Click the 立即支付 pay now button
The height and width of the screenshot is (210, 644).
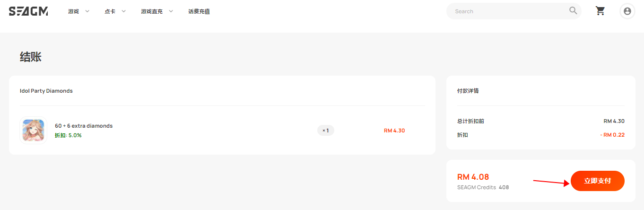pyautogui.click(x=598, y=181)
